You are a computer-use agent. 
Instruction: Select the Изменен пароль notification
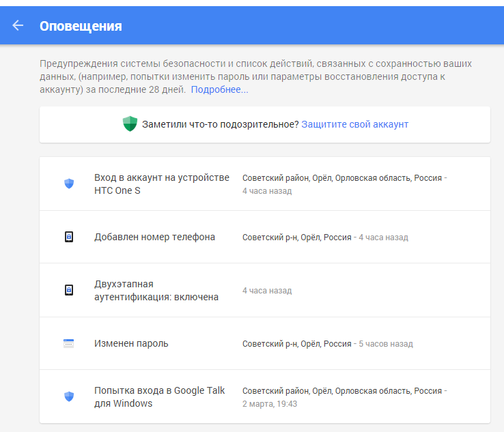[x=131, y=343]
